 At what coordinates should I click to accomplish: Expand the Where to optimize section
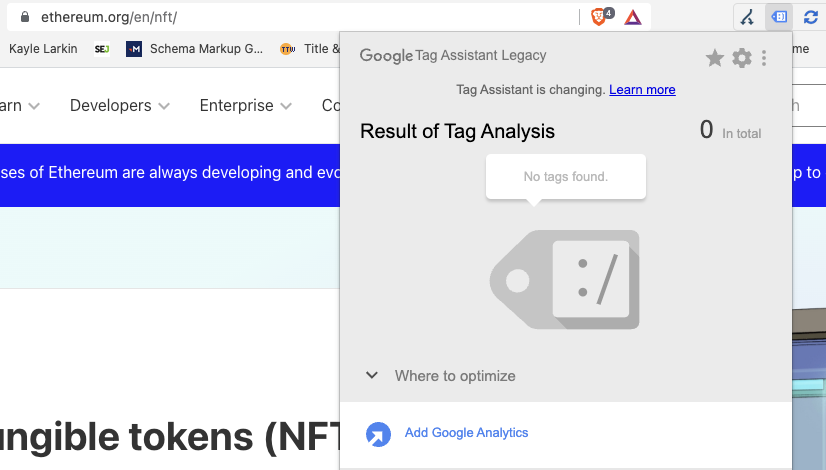(441, 376)
